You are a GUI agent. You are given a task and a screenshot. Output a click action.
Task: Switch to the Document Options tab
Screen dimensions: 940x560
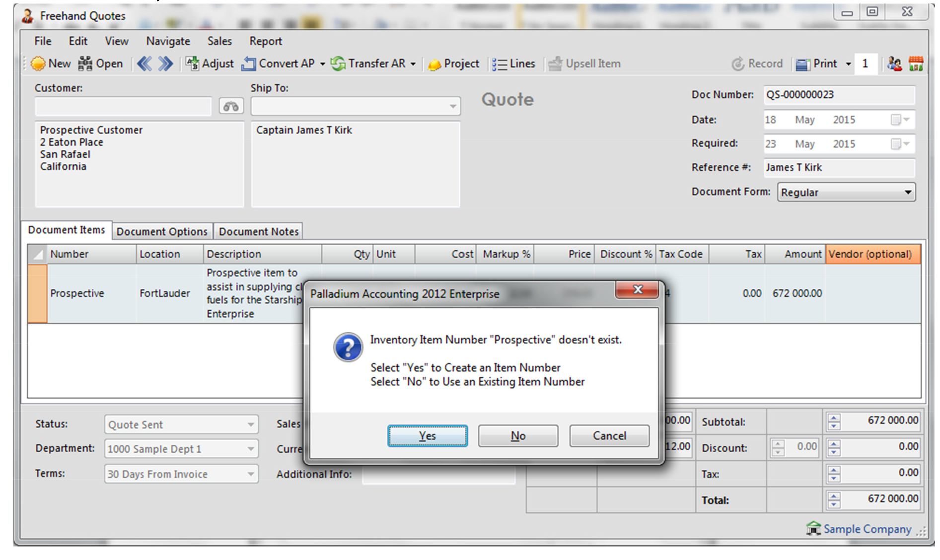click(x=162, y=231)
